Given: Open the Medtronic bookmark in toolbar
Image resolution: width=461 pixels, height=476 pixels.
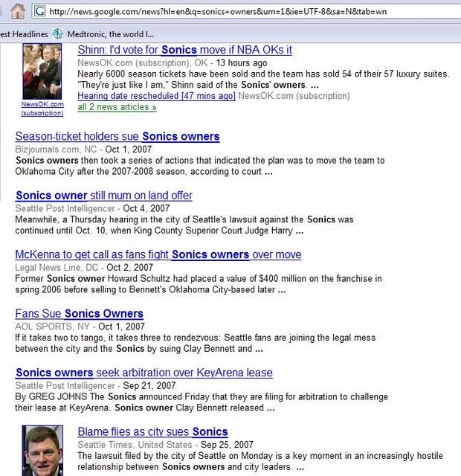Looking at the screenshot, I should (x=110, y=33).
